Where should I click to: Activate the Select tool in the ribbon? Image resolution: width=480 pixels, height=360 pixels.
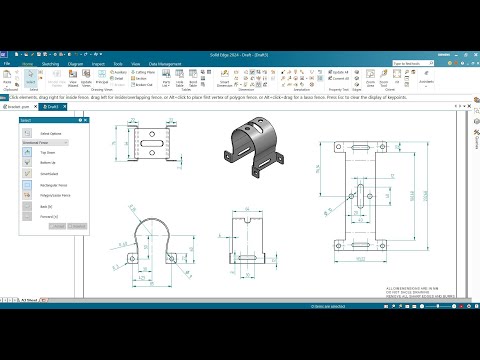(31, 77)
